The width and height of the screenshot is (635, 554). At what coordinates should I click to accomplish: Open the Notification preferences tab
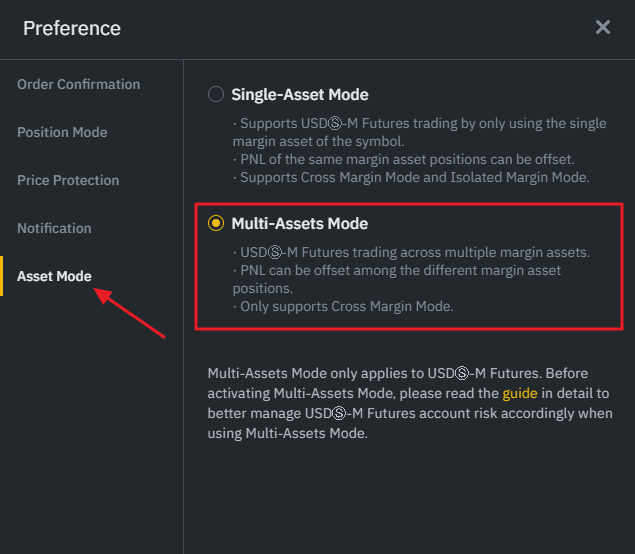click(54, 229)
